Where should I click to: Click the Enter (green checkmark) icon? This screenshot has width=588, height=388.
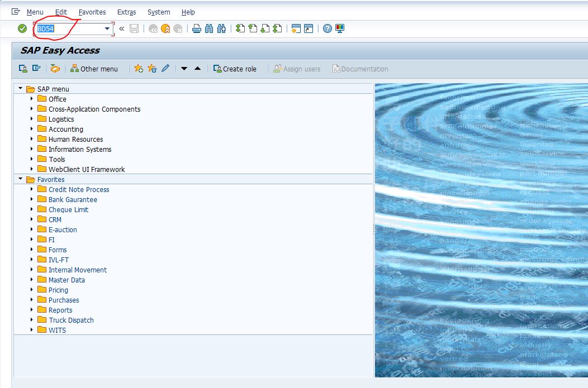22,28
